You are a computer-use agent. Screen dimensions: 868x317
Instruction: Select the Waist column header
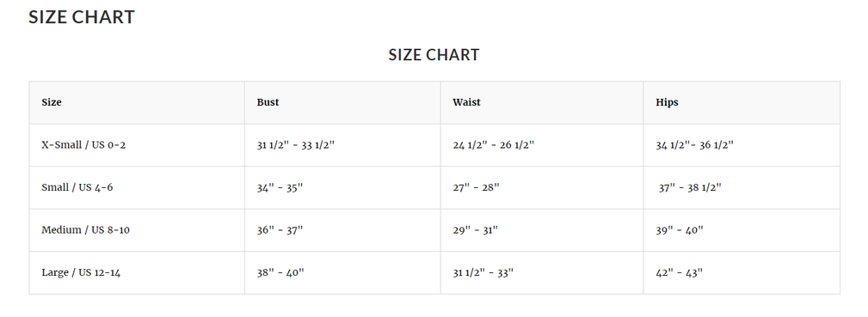(x=466, y=102)
